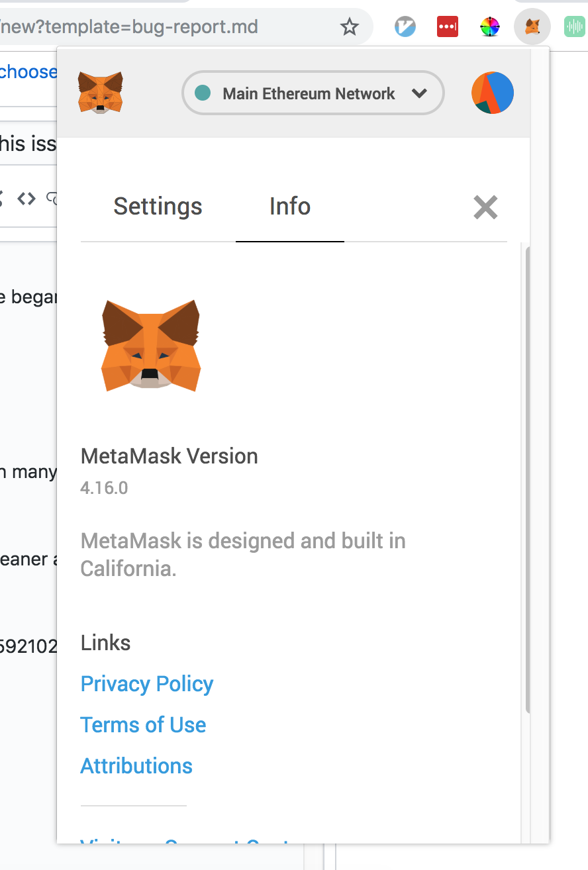Open the Main Ethereum Network dropdown

pos(313,93)
